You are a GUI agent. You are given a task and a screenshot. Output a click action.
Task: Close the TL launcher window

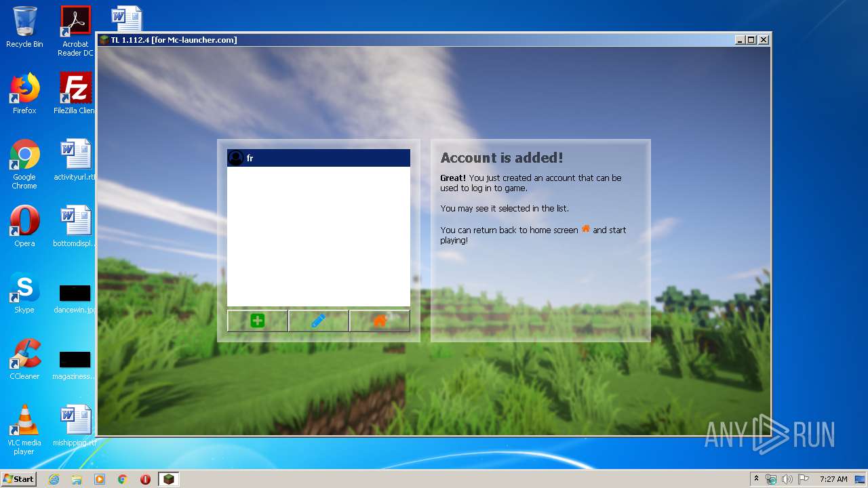pos(763,40)
